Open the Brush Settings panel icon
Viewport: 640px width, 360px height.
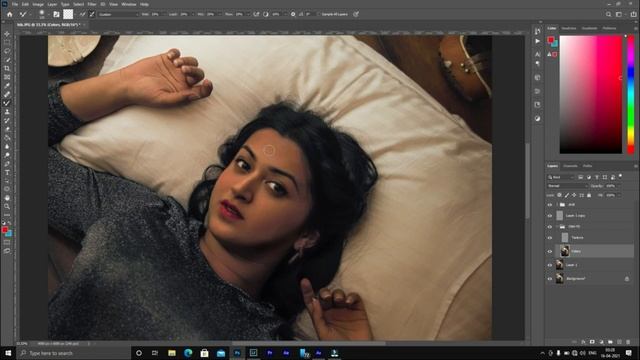tap(56, 14)
